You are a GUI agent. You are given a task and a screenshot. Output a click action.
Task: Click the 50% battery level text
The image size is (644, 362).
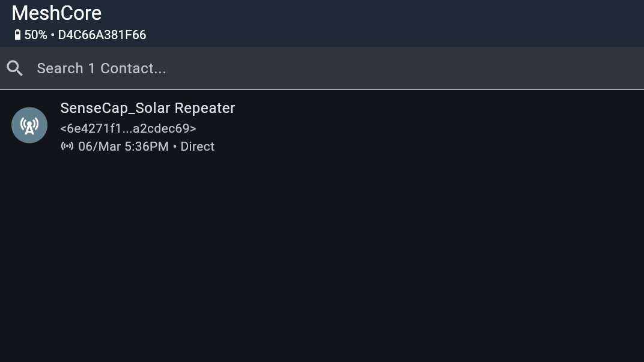tap(35, 35)
